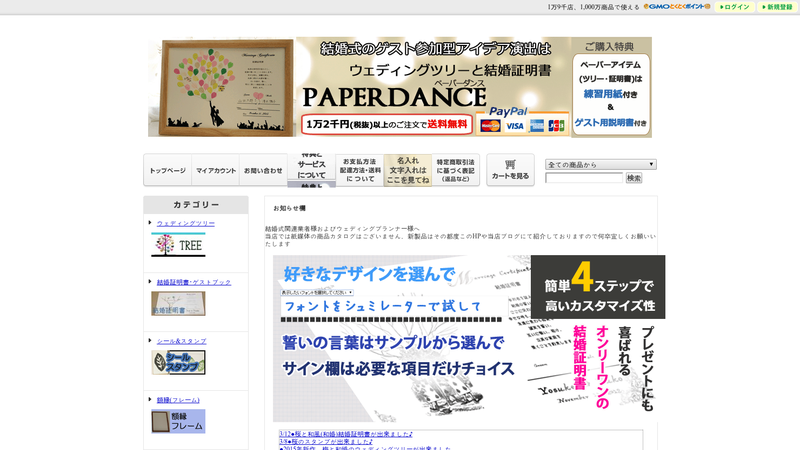
Task: Open 名入れ文字入れ navigation item
Action: [x=408, y=170]
